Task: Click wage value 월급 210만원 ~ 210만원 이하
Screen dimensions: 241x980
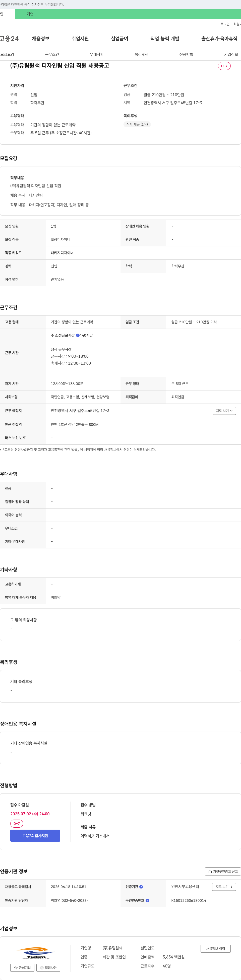Action: pyautogui.click(x=194, y=322)
